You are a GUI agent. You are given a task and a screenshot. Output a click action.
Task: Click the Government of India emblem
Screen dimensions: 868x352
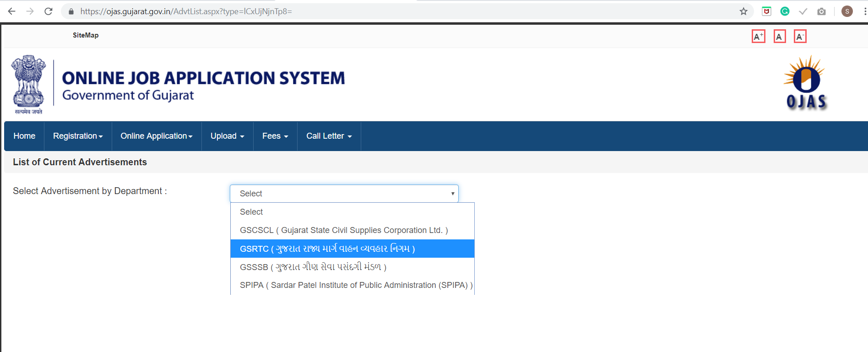[x=28, y=85]
